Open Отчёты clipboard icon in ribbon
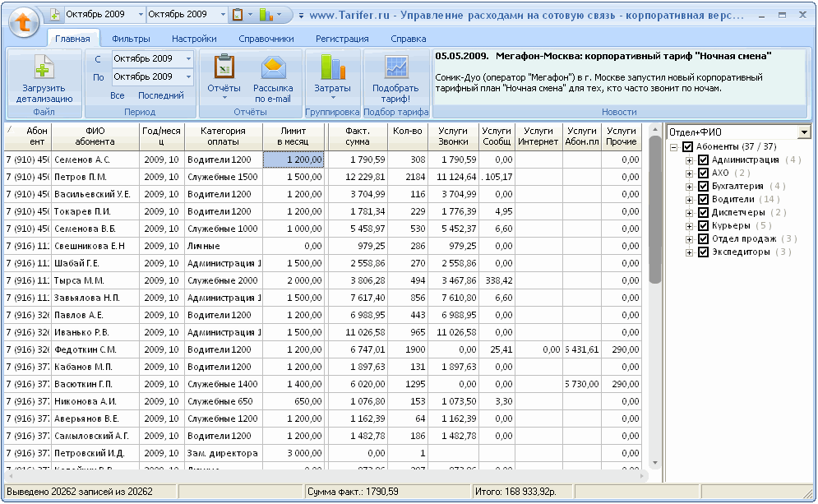818x504 pixels. (x=224, y=67)
